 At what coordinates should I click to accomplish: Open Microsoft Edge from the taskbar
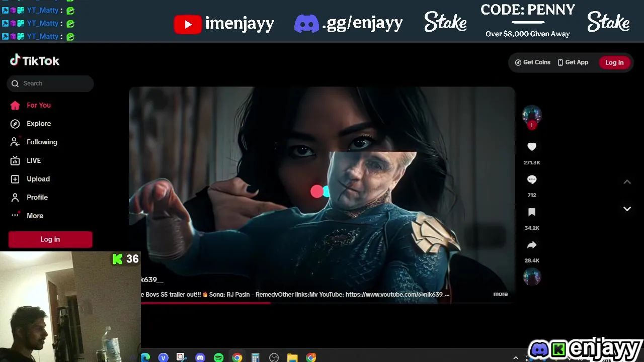[x=145, y=357]
